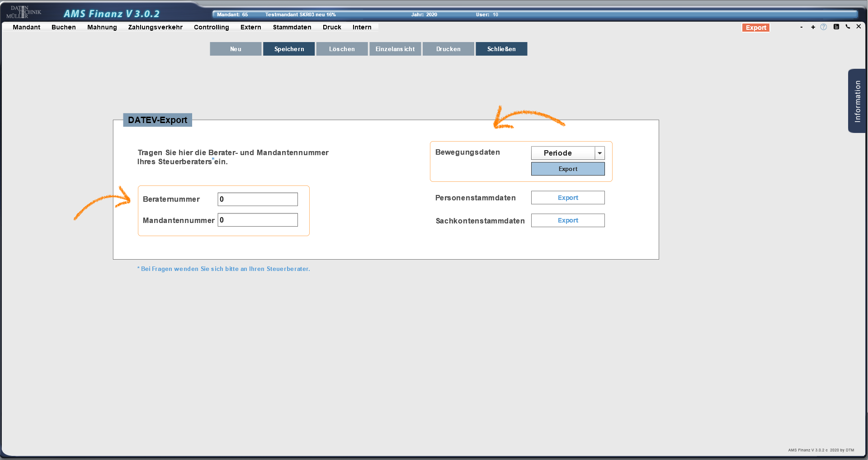The height and width of the screenshot is (460, 868).
Task: Open the Information panel on right edge
Action: click(x=858, y=101)
